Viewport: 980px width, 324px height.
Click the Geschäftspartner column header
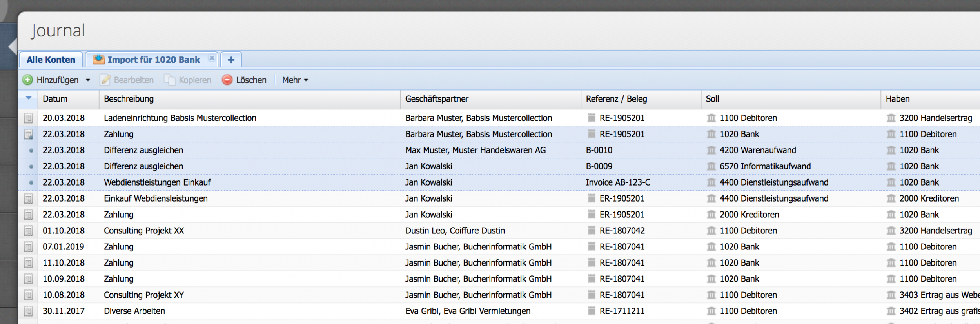coord(437,99)
